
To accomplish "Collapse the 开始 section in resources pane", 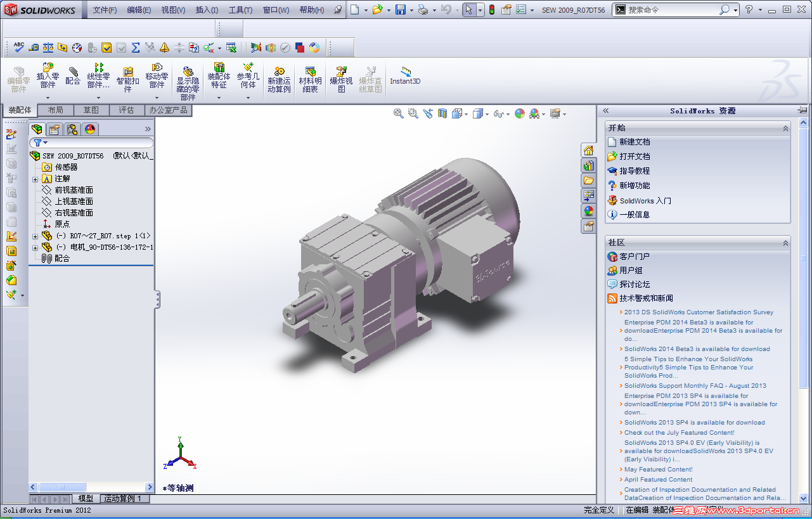I will (785, 128).
